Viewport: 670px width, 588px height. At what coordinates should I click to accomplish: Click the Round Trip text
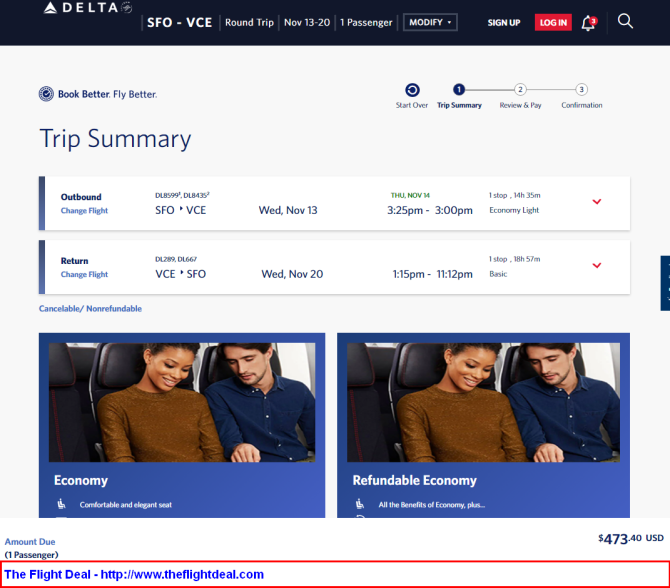pos(249,22)
